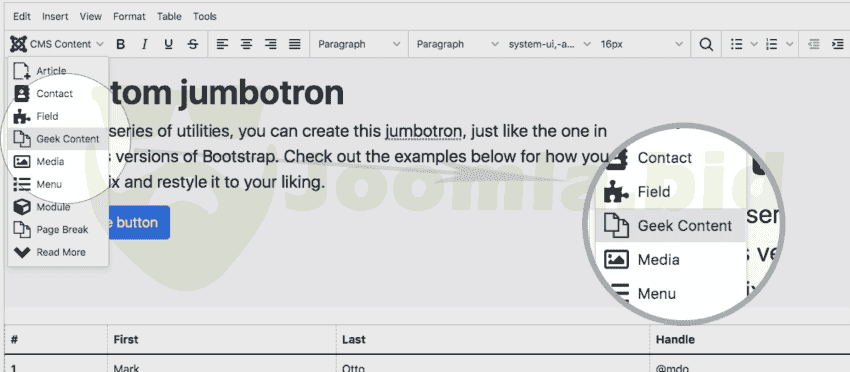
Task: Click the underlined word jumbotron in paragraph
Action: coord(423,132)
